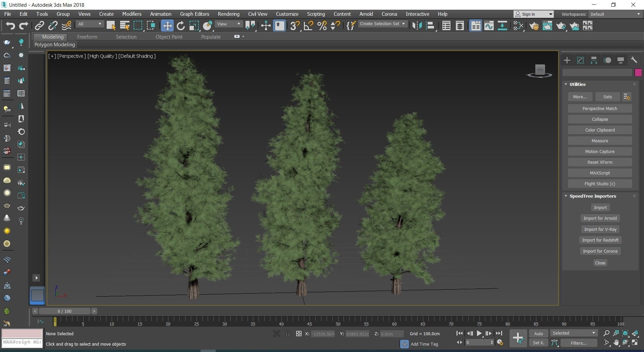Click the Mirror tool icon
This screenshot has width=644, height=352.
pyautogui.click(x=417, y=26)
